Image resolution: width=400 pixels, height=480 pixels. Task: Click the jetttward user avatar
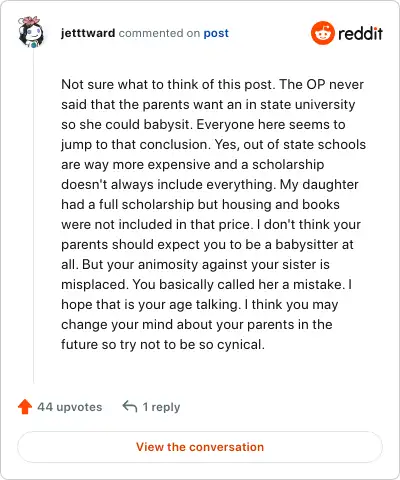(x=31, y=32)
